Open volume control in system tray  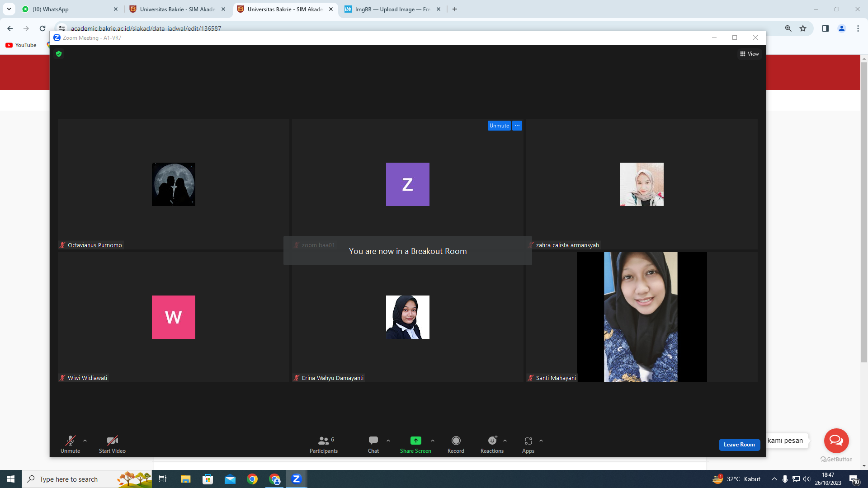(x=807, y=479)
